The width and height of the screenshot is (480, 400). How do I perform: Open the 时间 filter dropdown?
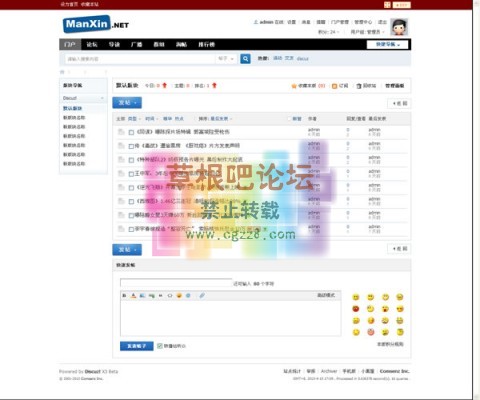tap(152, 119)
